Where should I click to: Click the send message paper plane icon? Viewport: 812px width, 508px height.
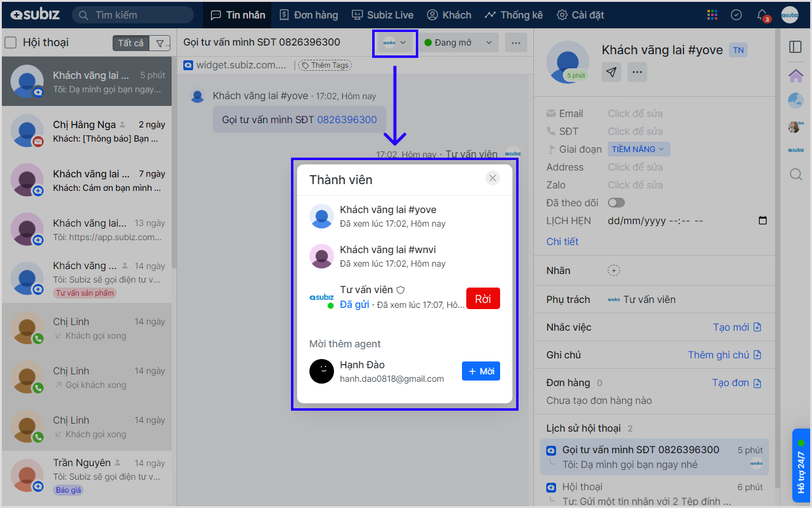[x=611, y=72]
